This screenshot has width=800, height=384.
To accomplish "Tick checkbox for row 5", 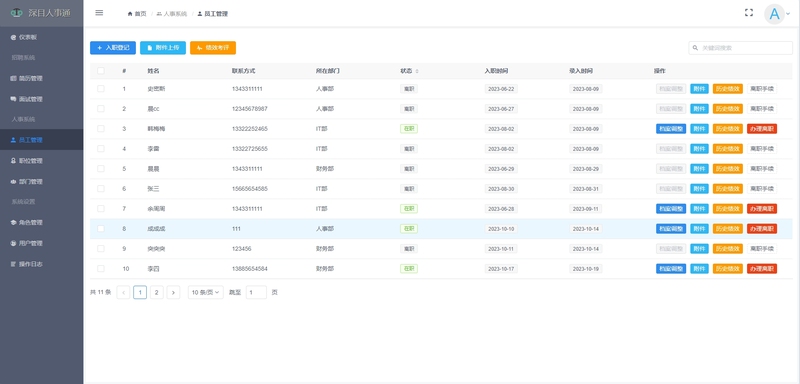I will click(x=101, y=168).
